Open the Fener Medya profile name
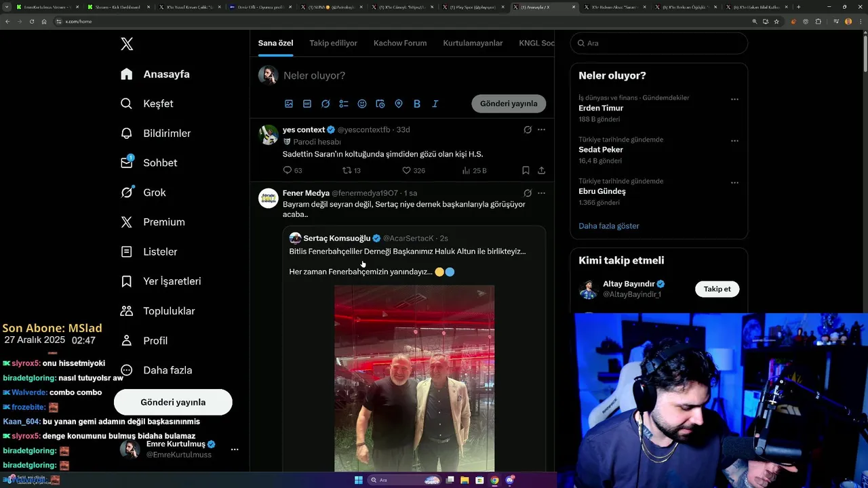868x488 pixels. coord(306,193)
